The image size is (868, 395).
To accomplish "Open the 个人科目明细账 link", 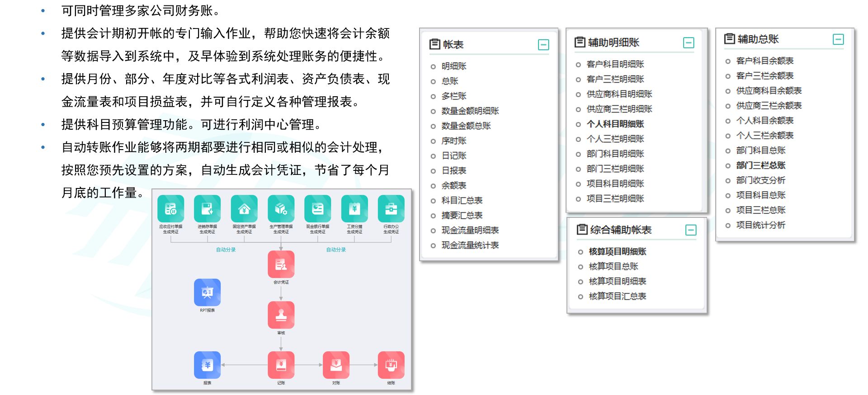I will pyautogui.click(x=615, y=124).
